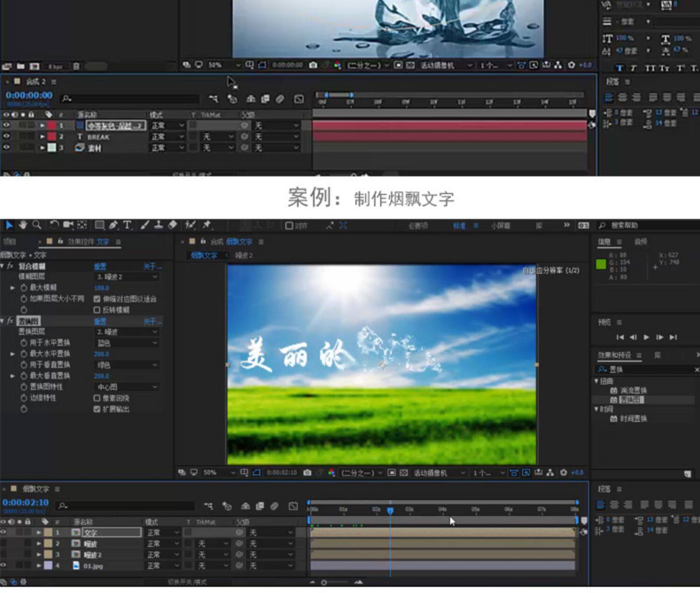Screen dimensions: 700x593
Task: Click the stopwatch for 最大模糊
Action: click(24, 288)
